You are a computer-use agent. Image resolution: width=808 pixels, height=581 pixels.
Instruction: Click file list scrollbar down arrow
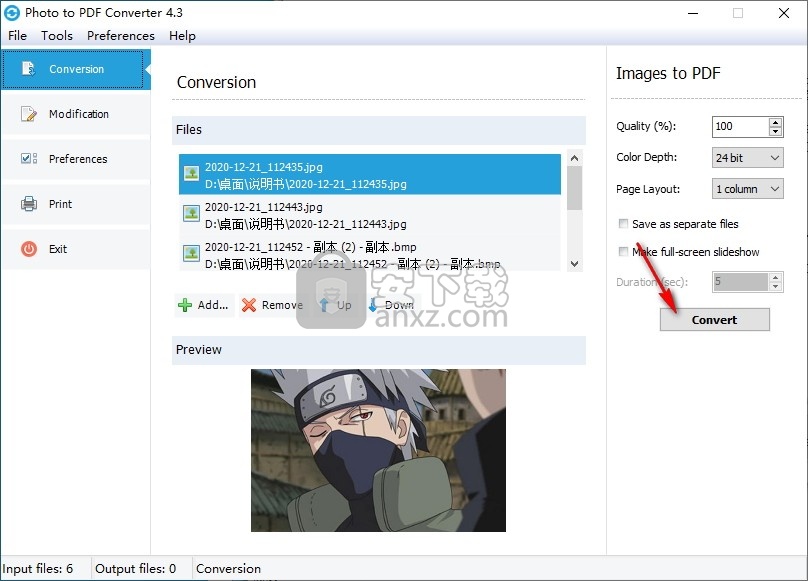pos(575,263)
